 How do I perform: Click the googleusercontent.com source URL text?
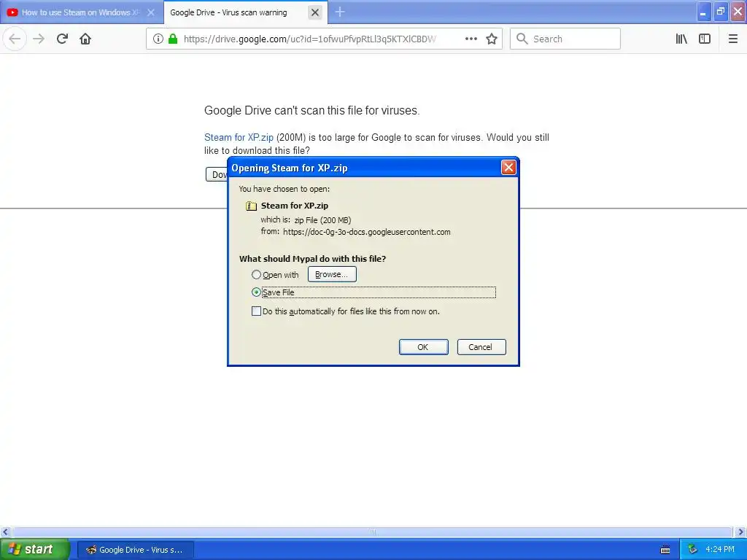pyautogui.click(x=367, y=232)
